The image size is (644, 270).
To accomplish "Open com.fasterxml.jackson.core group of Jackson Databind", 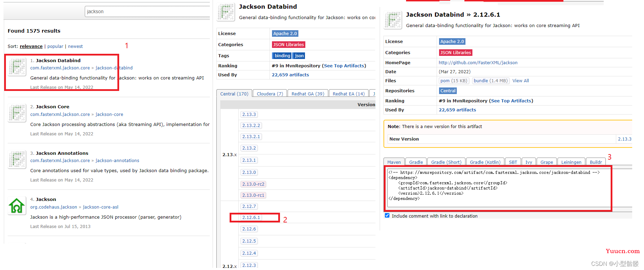I will [60, 68].
